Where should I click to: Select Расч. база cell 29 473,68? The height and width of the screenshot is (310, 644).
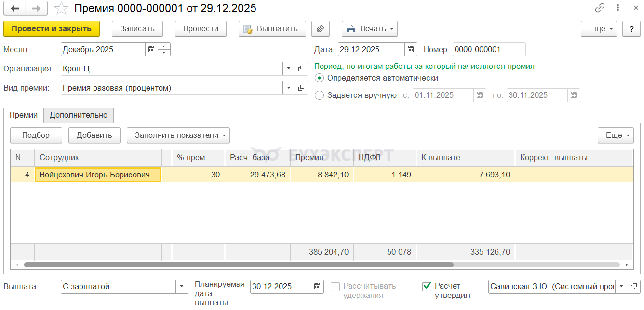[x=257, y=175]
